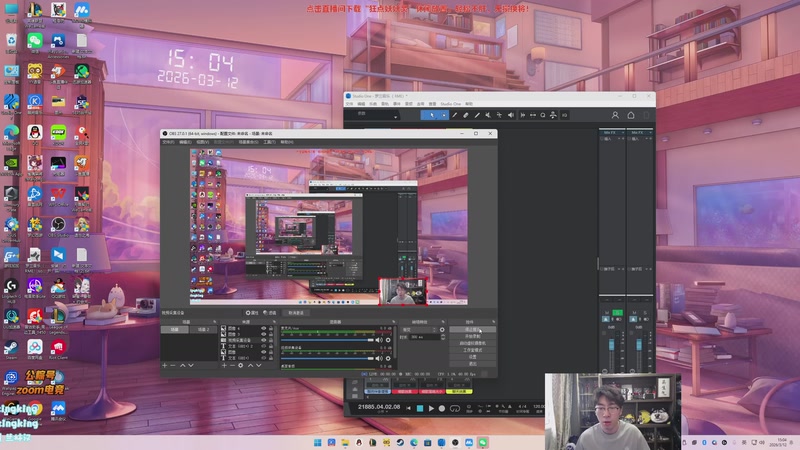
Task: Click 滤镜 filters button above OBS sources
Action: 270,313
